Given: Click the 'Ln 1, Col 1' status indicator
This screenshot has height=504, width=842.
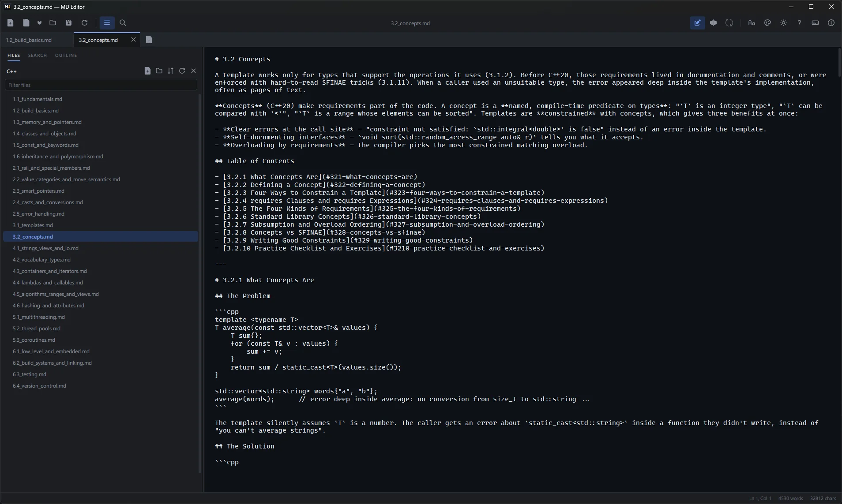Looking at the screenshot, I should coord(760,499).
